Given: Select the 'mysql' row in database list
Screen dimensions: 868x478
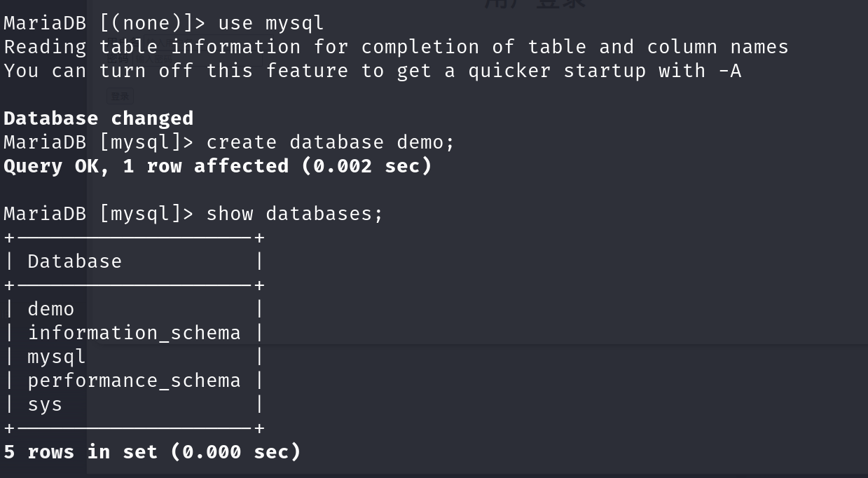Looking at the screenshot, I should click(x=56, y=357).
